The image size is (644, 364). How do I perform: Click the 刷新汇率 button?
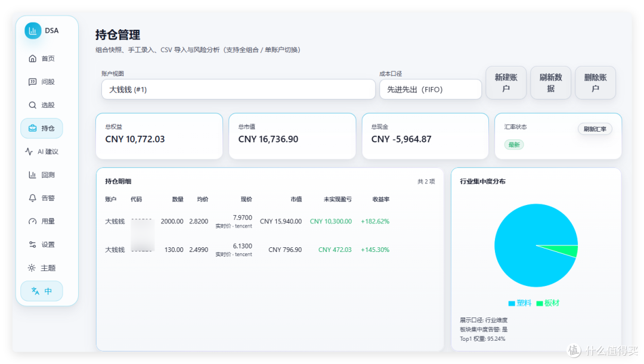pos(595,129)
